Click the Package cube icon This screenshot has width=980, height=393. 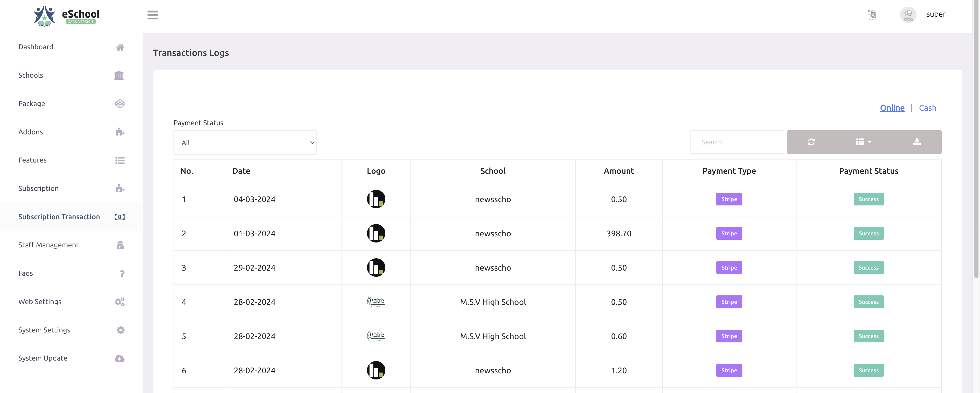119,103
